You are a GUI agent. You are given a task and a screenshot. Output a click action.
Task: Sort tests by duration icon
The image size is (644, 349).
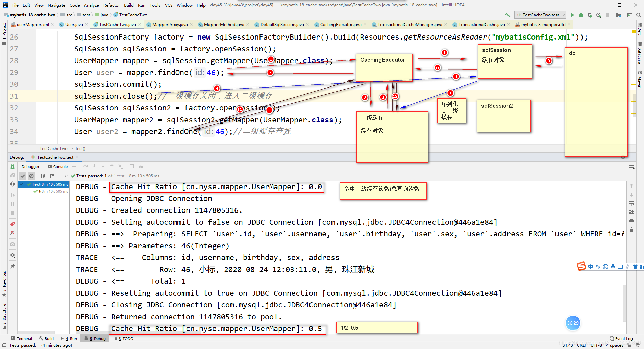pos(51,176)
